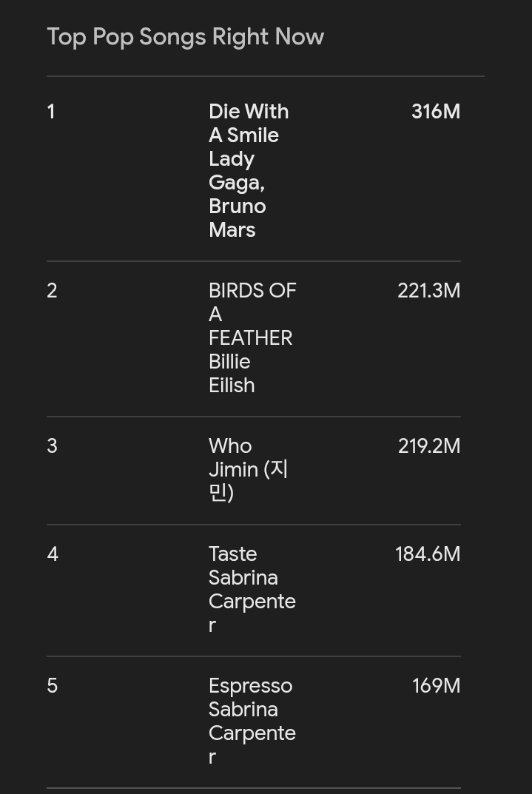This screenshot has width=532, height=794.
Task: Open the song "BIRDS OF A FEATHER"
Action: (x=252, y=314)
